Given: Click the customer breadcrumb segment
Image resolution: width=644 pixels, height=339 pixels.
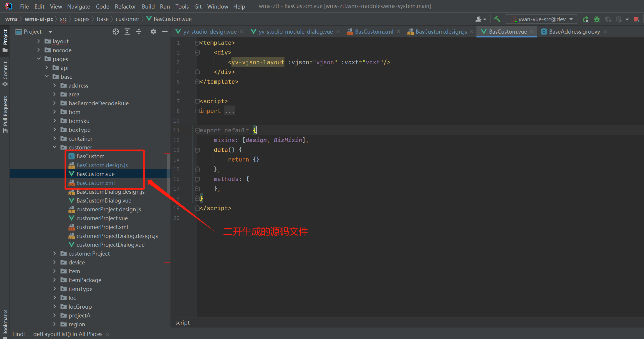Looking at the screenshot, I should (127, 19).
